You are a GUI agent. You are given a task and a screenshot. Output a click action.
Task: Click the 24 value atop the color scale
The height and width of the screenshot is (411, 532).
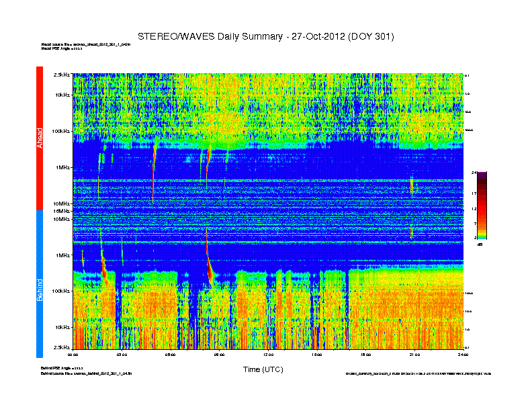pyautogui.click(x=474, y=173)
